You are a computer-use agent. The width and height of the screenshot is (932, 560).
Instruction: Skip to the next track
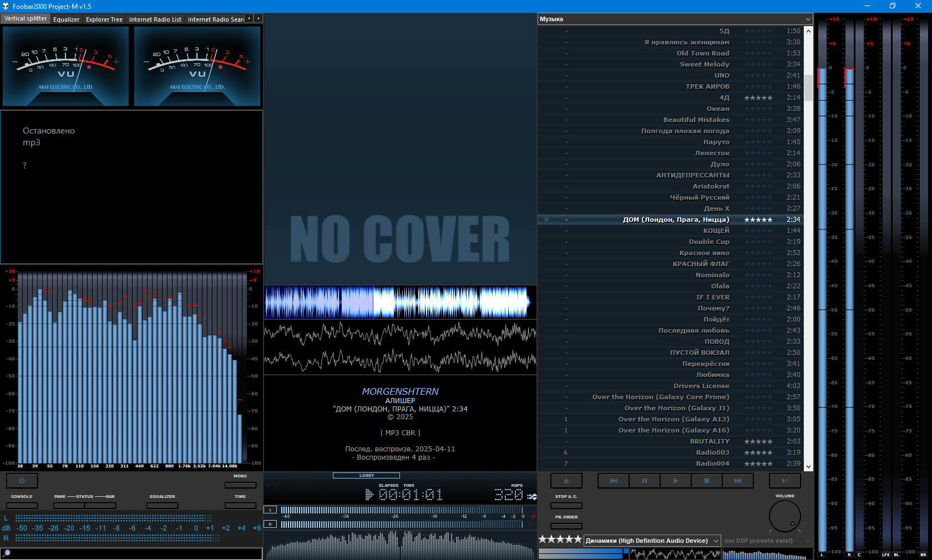737,481
